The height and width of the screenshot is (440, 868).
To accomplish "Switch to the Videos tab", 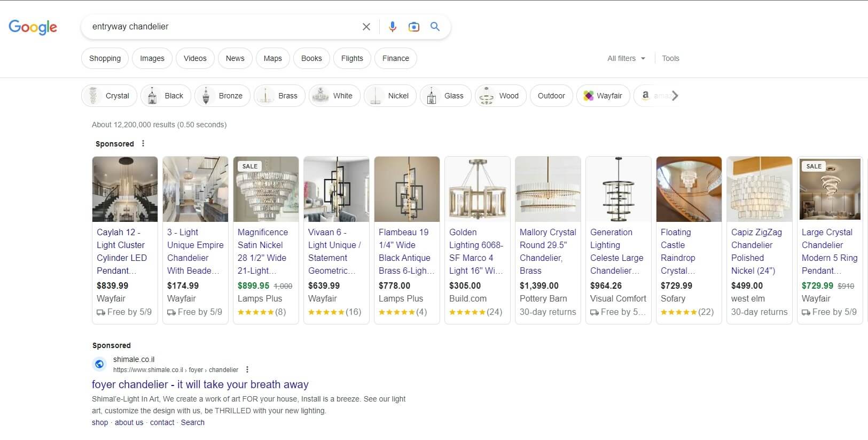I will coord(195,58).
